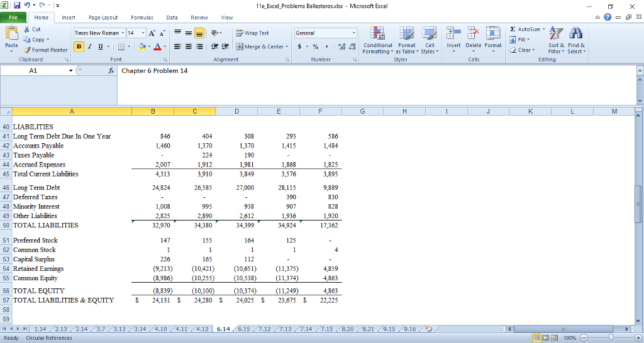Increase cell indent
This screenshot has height=343, width=644.
tap(225, 46)
